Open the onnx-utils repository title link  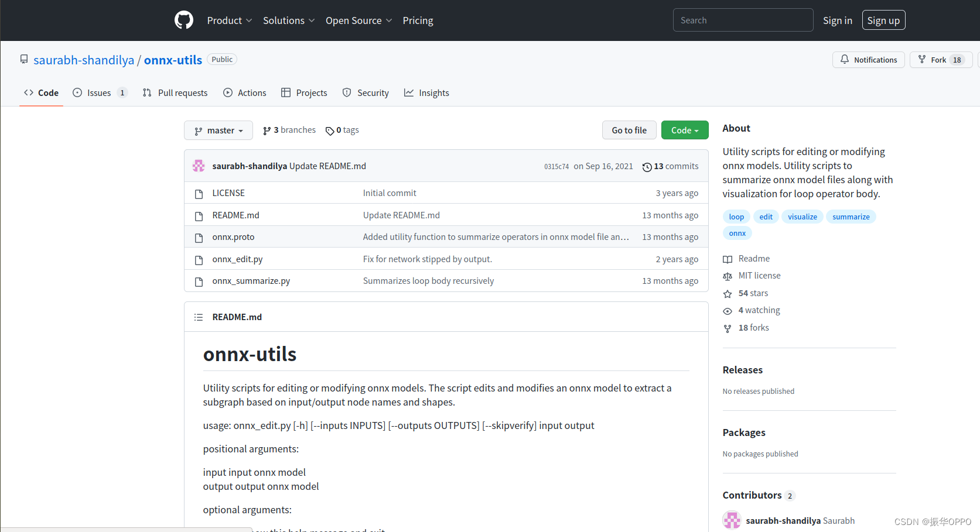(173, 60)
